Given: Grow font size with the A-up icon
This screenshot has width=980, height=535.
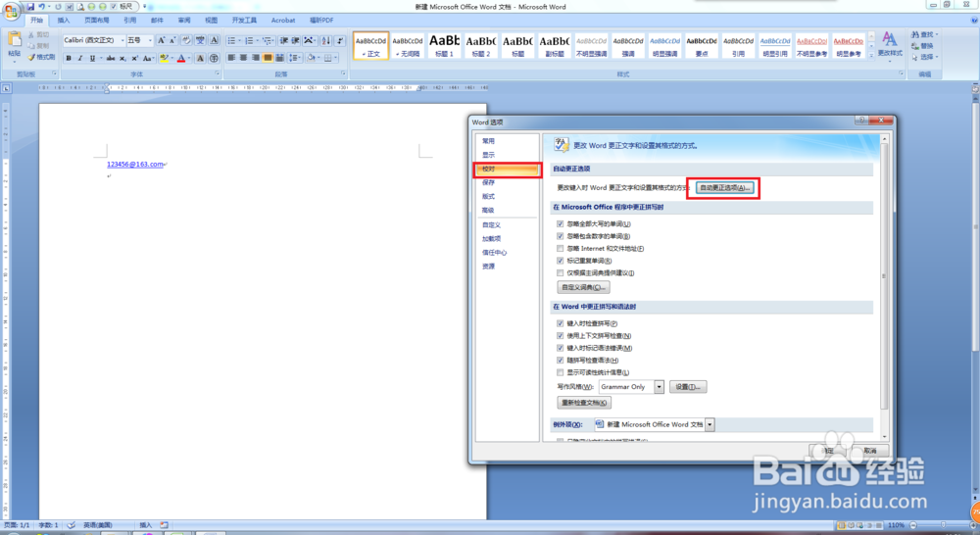Looking at the screenshot, I should (162, 40).
